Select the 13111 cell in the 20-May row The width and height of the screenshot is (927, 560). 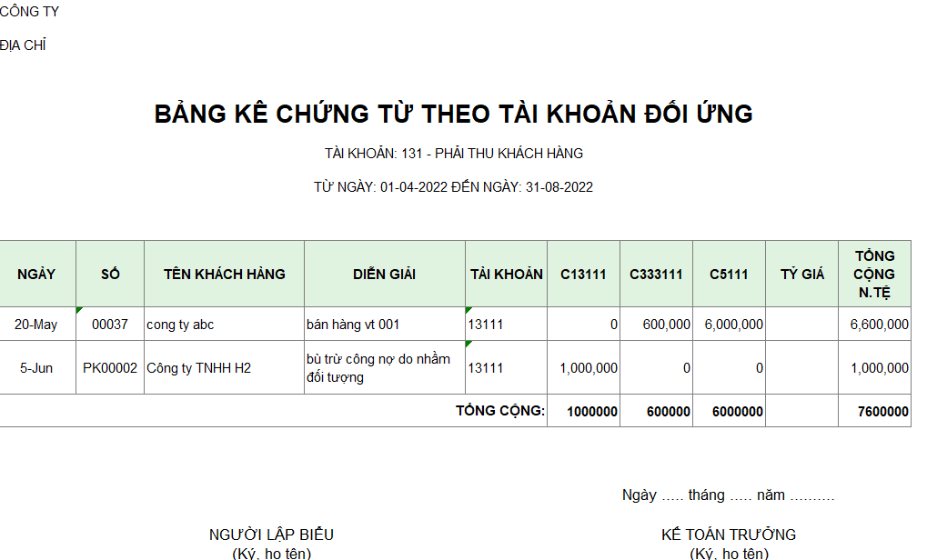tap(506, 325)
